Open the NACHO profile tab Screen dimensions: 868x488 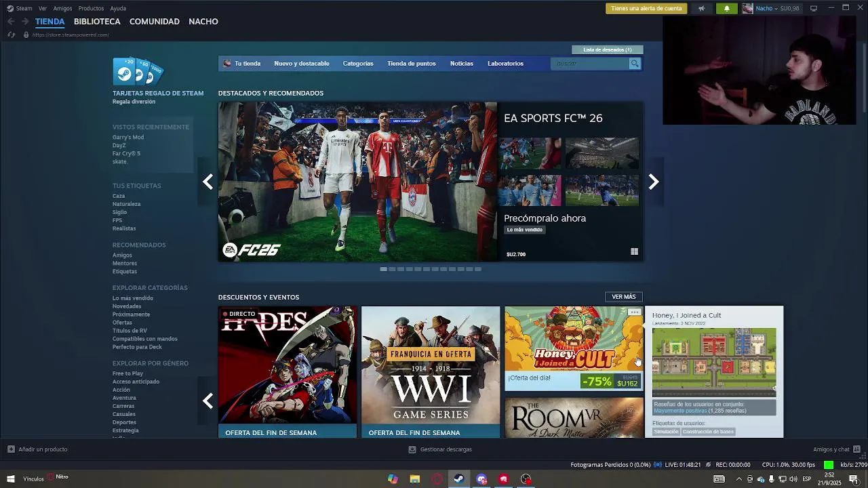[203, 22]
